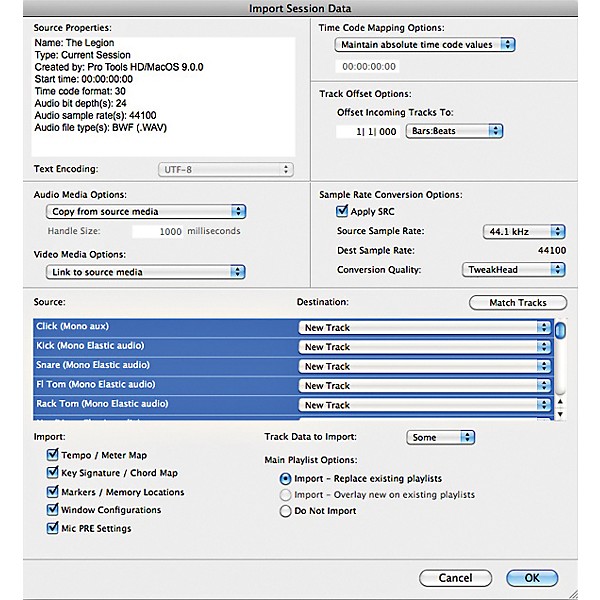Click the Handle Size milliseconds field
The image size is (600, 600).
157,231
